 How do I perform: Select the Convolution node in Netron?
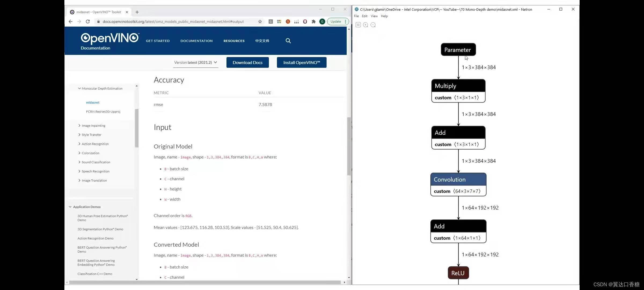(x=458, y=179)
